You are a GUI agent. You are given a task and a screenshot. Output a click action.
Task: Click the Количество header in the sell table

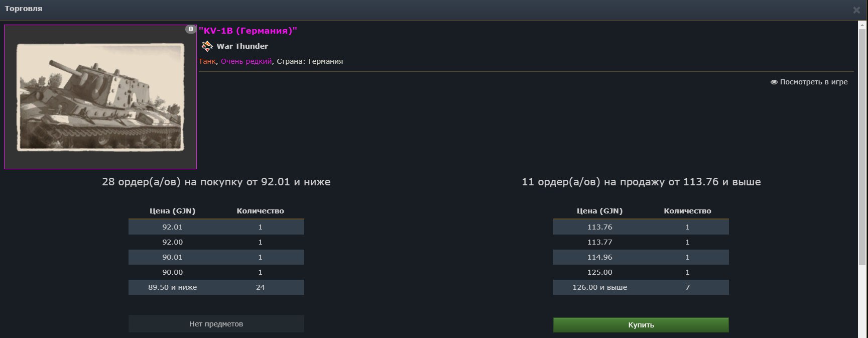(x=687, y=211)
